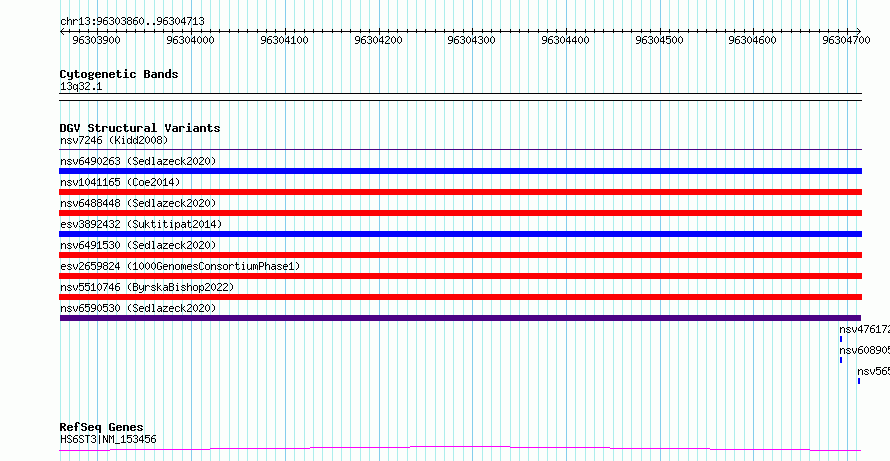Click the cut-off label starting nsv476172
Image resolution: width=890 pixels, height=461 pixels.
864,329
